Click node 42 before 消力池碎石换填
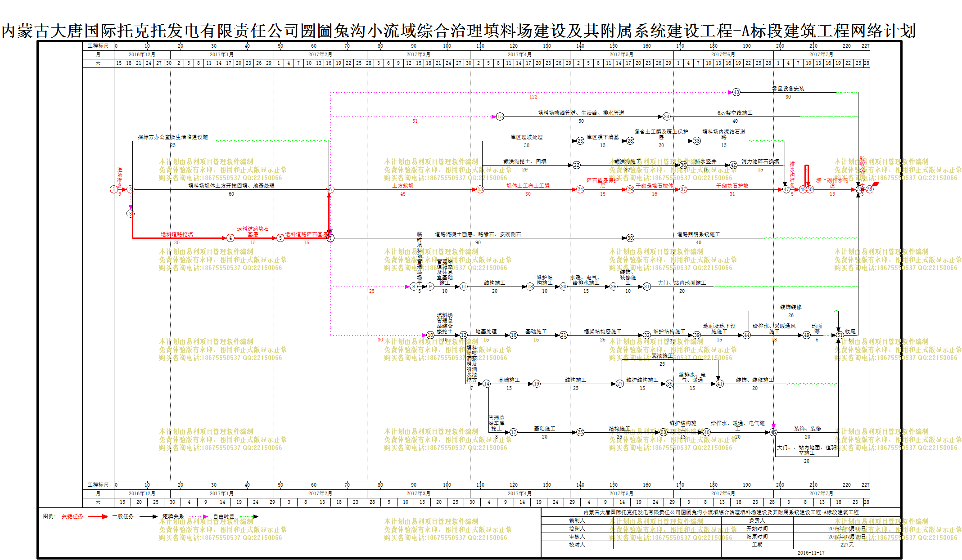 pos(733,165)
